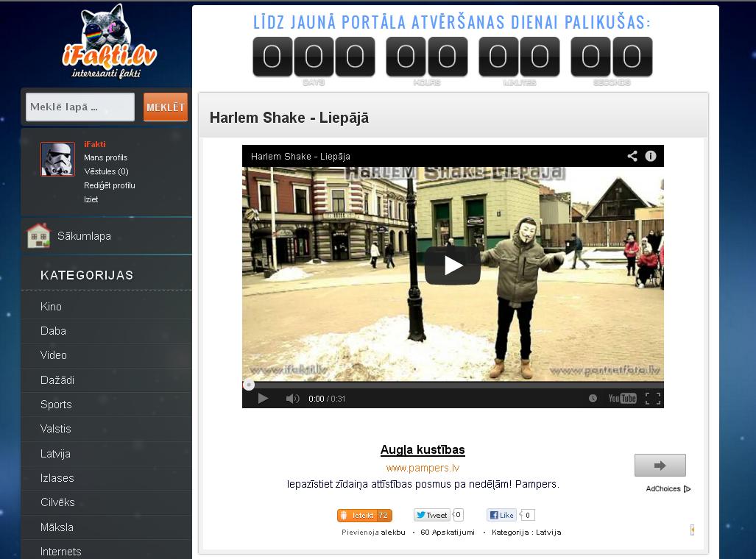Open alekbu author profile link
The image size is (756, 559).
point(393,533)
